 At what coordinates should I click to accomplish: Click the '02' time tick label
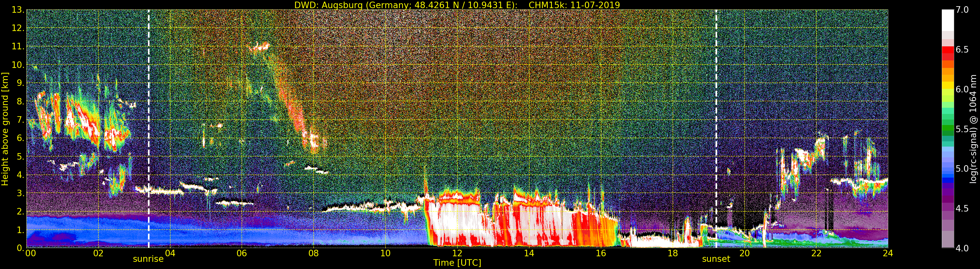pyautogui.click(x=98, y=253)
